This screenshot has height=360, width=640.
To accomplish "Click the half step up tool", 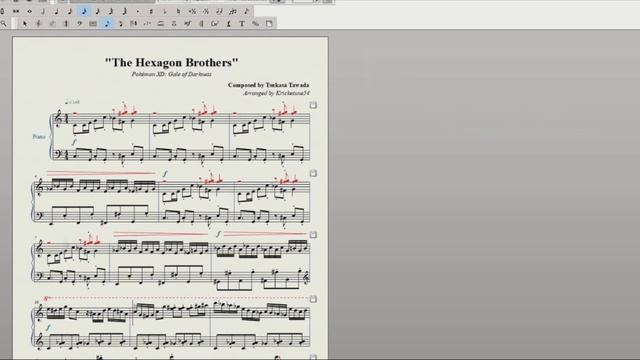I will [x=192, y=11].
